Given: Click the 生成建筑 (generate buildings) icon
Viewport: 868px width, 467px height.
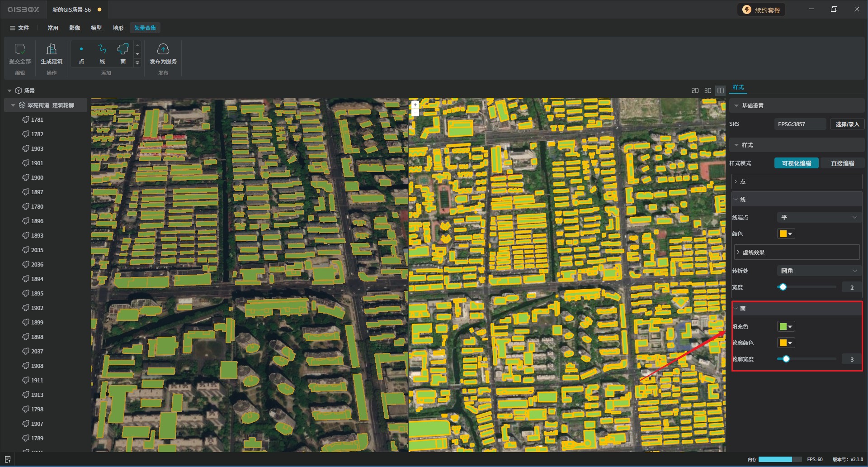Looking at the screenshot, I should pos(52,49).
